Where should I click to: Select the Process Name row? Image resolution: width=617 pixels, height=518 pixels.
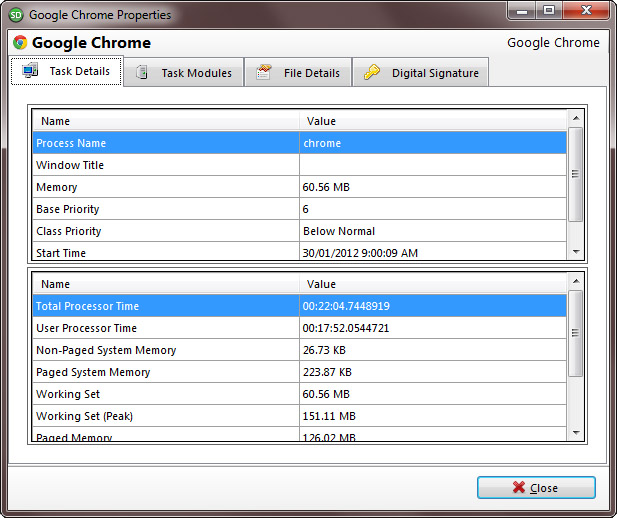[166, 143]
